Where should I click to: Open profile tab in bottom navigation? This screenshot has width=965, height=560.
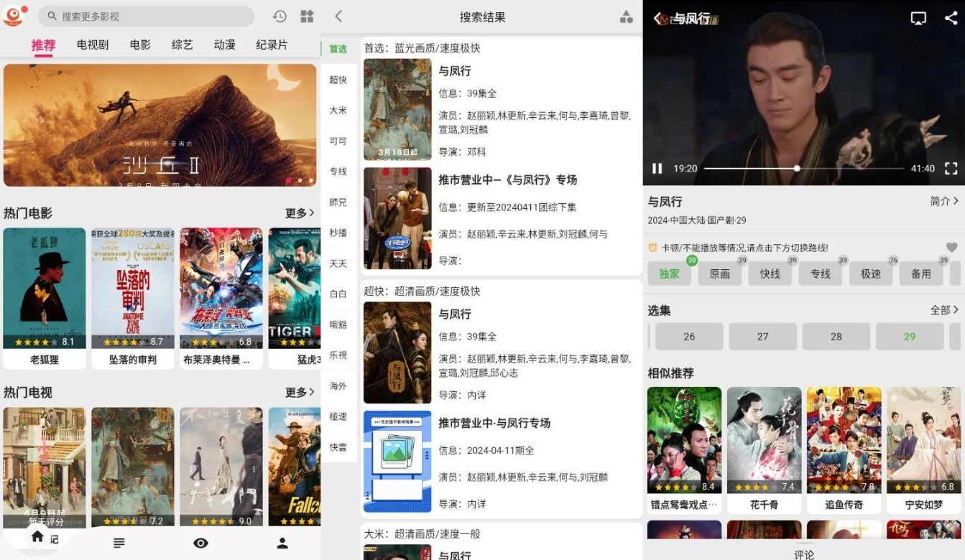(x=282, y=543)
